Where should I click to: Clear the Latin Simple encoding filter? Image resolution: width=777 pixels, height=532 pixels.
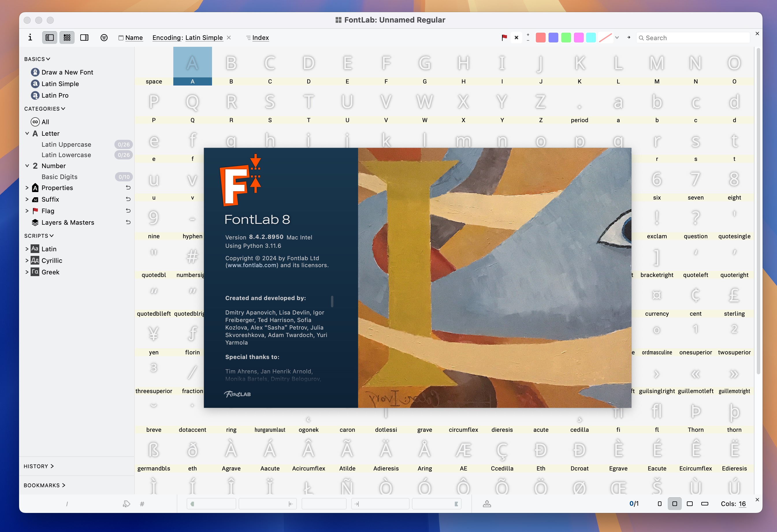click(x=229, y=38)
